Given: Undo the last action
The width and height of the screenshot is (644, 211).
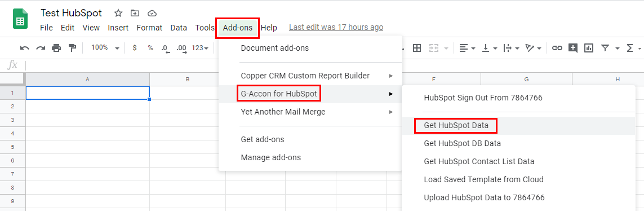Looking at the screenshot, I should [x=25, y=48].
